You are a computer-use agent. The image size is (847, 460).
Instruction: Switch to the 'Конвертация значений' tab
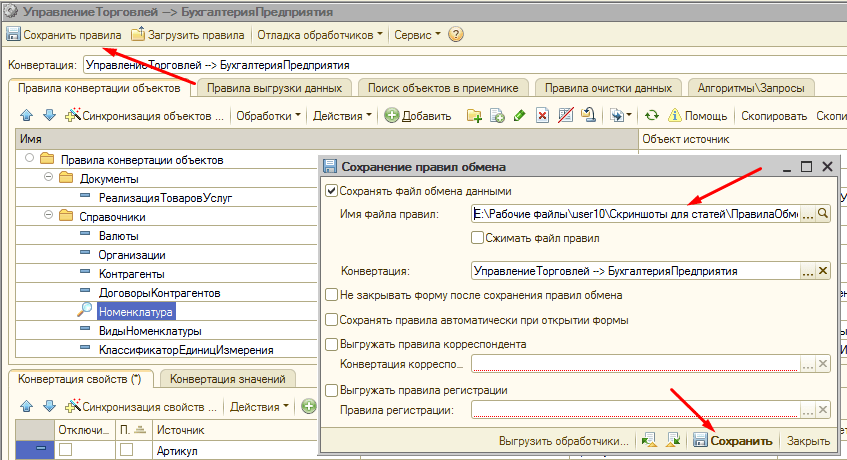point(227,379)
